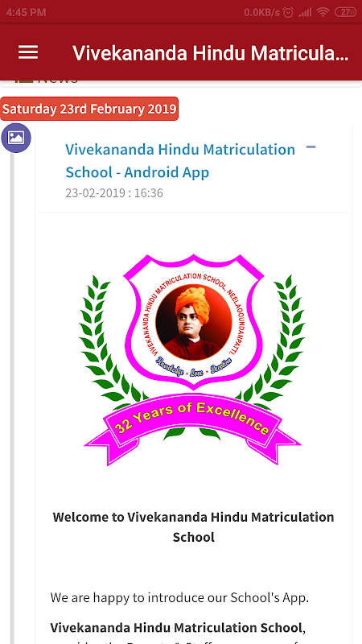The height and width of the screenshot is (644, 362).
Task: Tap the app title Vivekananda Hindu Matricula...
Action: [x=211, y=53]
